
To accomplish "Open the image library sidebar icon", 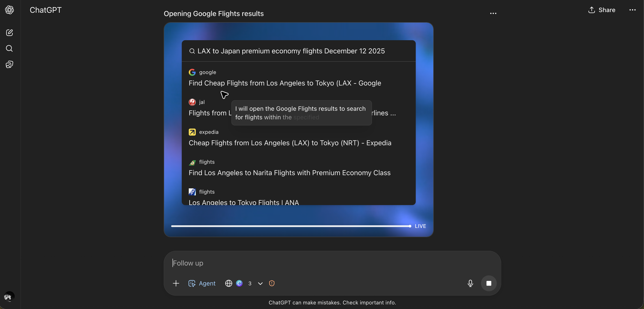I will [9, 64].
